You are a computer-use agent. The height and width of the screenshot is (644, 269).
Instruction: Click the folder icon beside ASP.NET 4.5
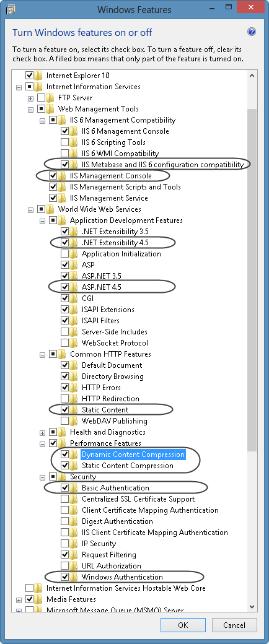click(74, 287)
